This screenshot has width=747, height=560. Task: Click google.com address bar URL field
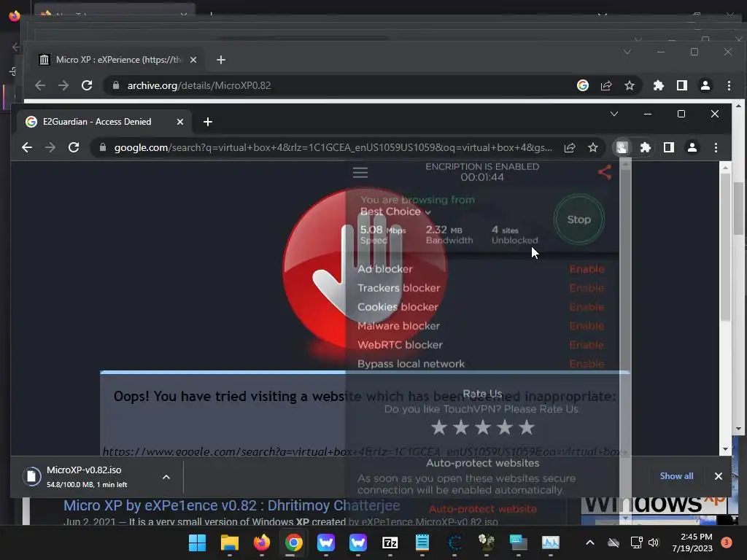(x=333, y=147)
